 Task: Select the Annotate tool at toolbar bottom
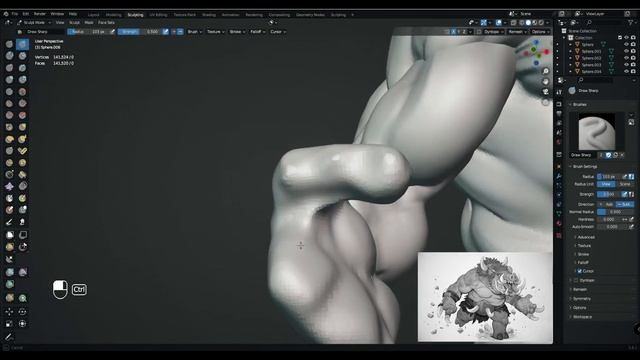9,337
